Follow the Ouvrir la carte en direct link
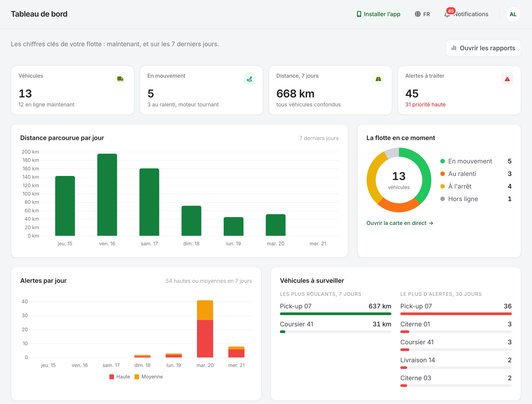Viewport: 532px width, 404px height. pyautogui.click(x=400, y=223)
